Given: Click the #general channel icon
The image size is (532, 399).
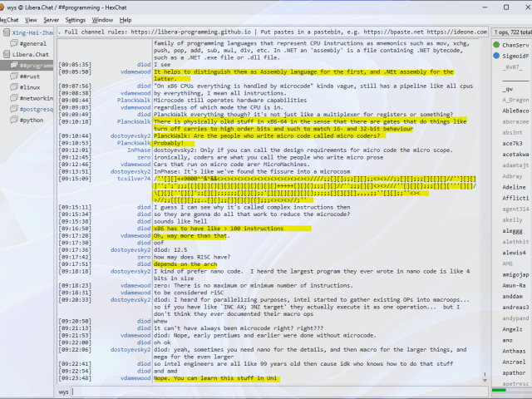Looking at the screenshot, I should tap(12, 42).
